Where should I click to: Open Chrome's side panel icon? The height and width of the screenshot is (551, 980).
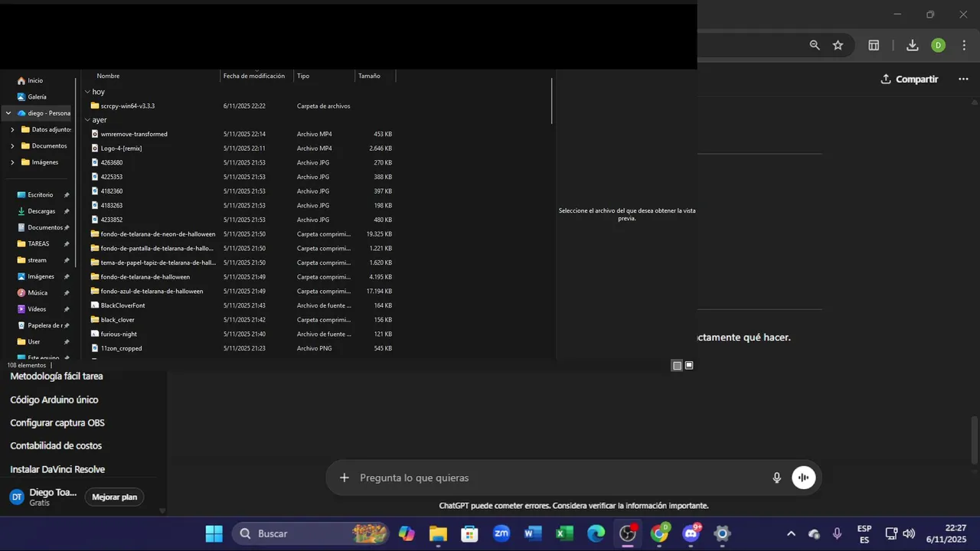[x=874, y=45]
